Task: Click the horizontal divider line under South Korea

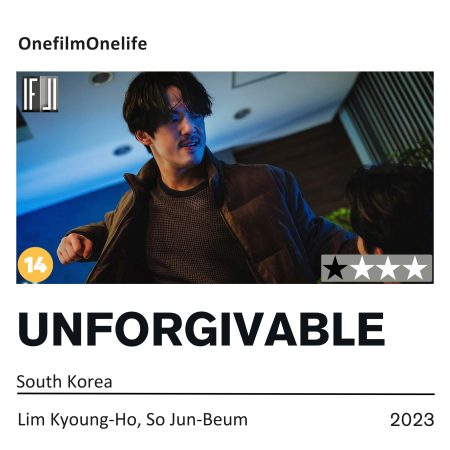Action: 226,394
